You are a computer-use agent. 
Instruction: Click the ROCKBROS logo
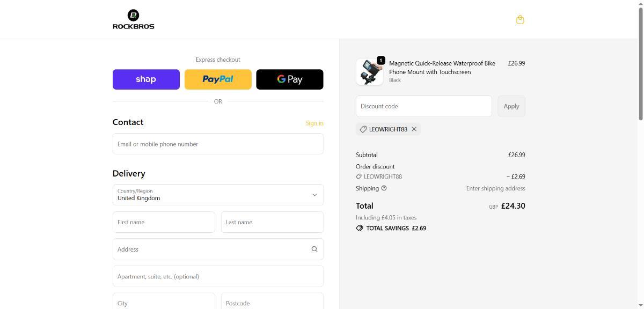pos(133,19)
